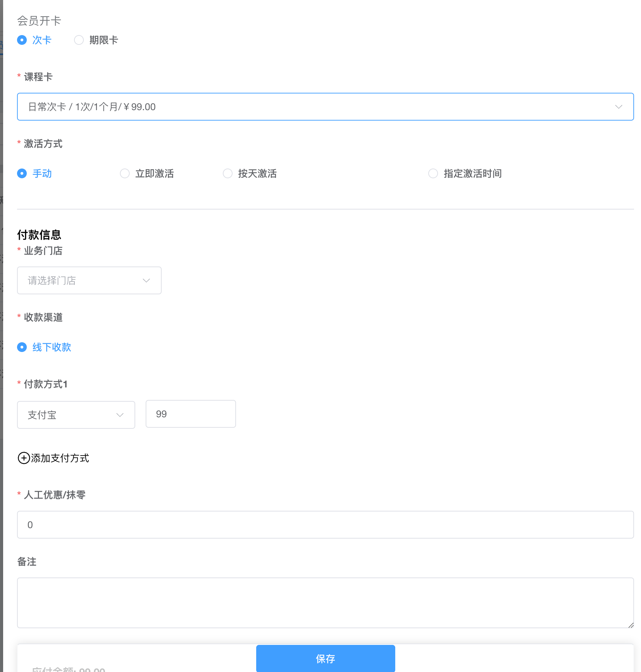The height and width of the screenshot is (672, 641).
Task: Select the 次卡 radio button
Action: 22,40
